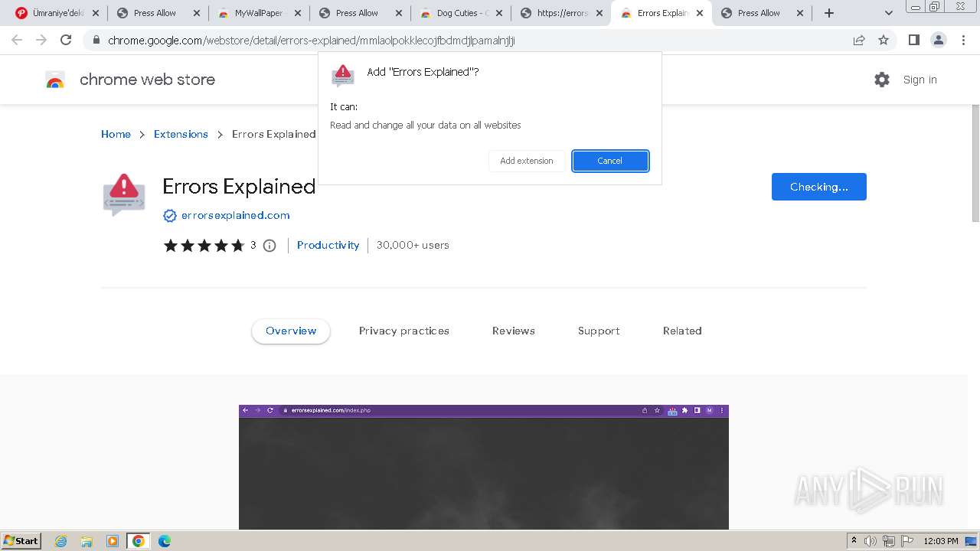Open Microsoft Edge from taskbar

point(165,541)
